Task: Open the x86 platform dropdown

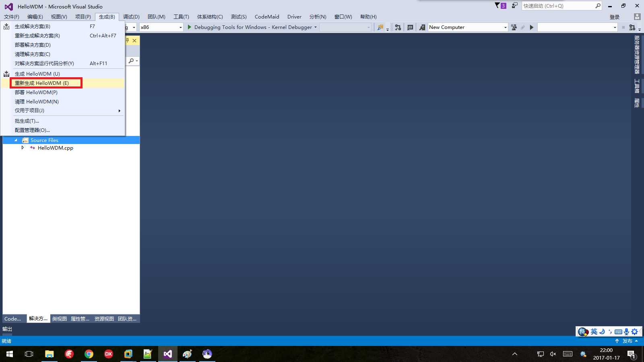Action: click(180, 27)
